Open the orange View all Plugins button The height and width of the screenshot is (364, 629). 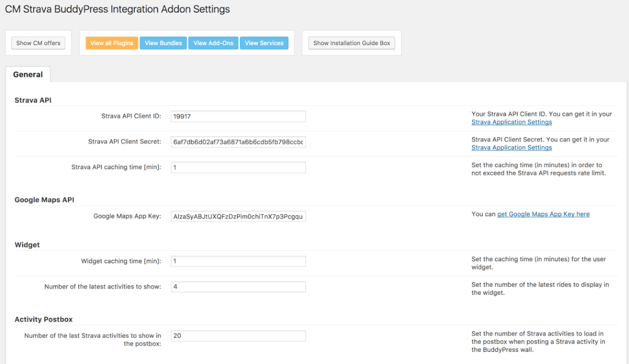(x=112, y=43)
